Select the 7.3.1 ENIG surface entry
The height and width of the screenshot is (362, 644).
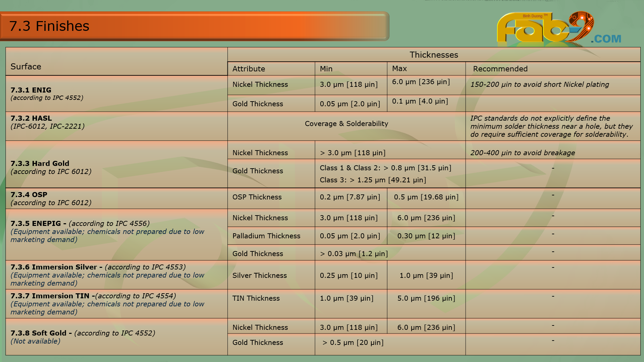point(31,90)
